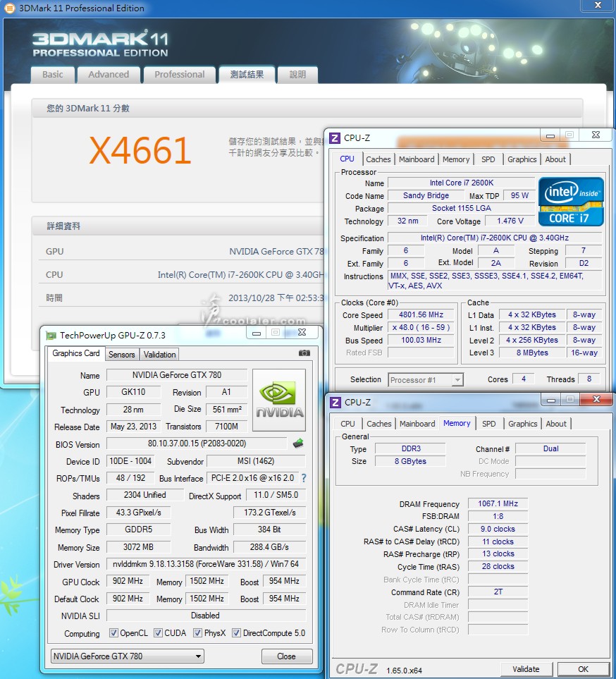The image size is (616, 679).
Task: Toggle the PhysX checkbox
Action: click(197, 632)
